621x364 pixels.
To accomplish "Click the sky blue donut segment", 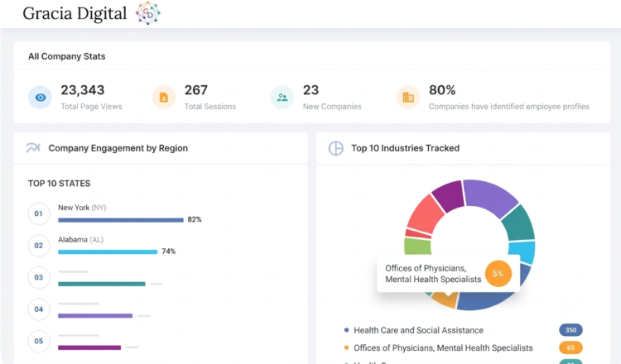I will click(522, 251).
